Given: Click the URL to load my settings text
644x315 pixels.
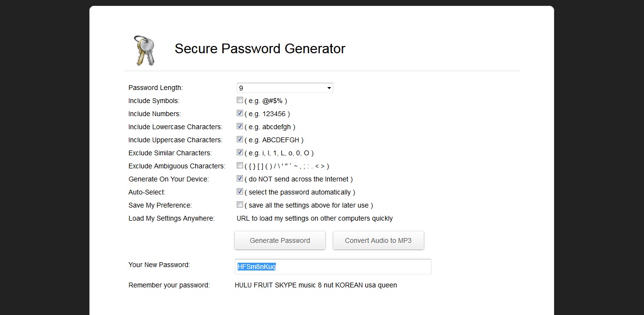Looking at the screenshot, I should pos(315,218).
